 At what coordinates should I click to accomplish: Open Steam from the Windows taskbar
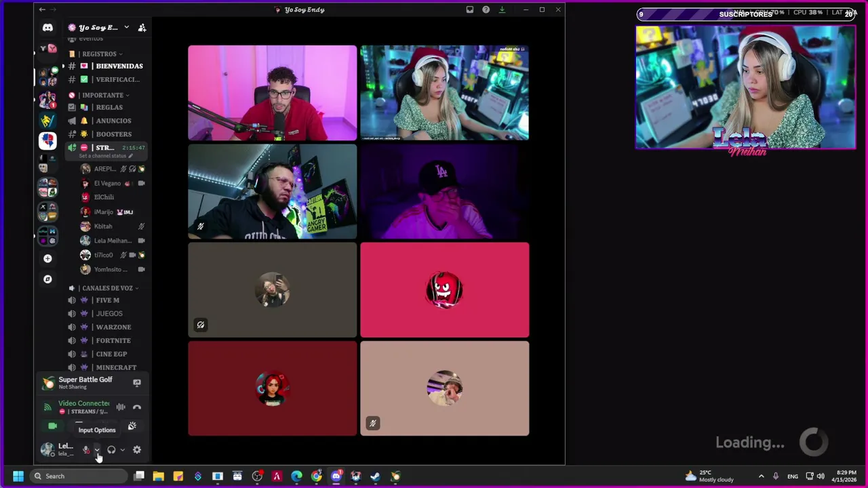click(375, 476)
